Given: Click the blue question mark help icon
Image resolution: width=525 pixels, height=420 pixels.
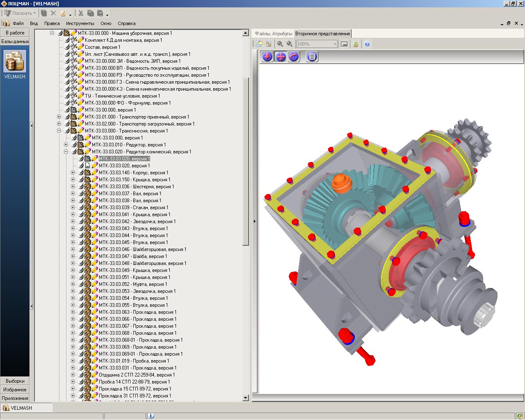Looking at the screenshot, I should pos(367,44).
